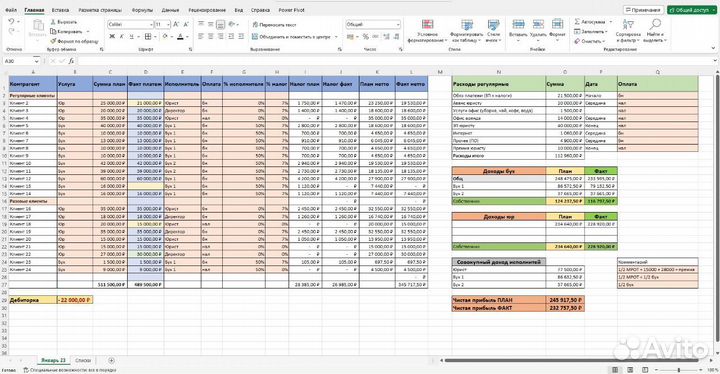The height and width of the screenshot is (374, 720).
Task: Align text to top
Action: [x=201, y=24]
